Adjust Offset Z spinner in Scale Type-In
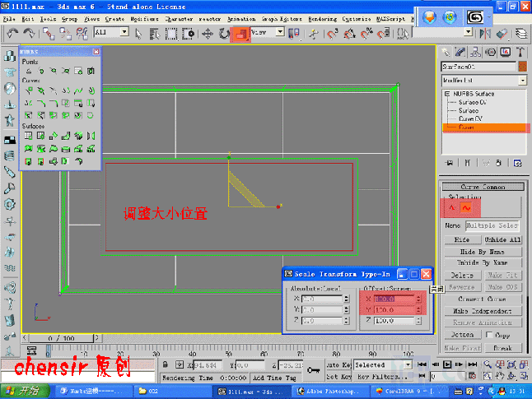This screenshot has width=532, height=399. click(418, 321)
